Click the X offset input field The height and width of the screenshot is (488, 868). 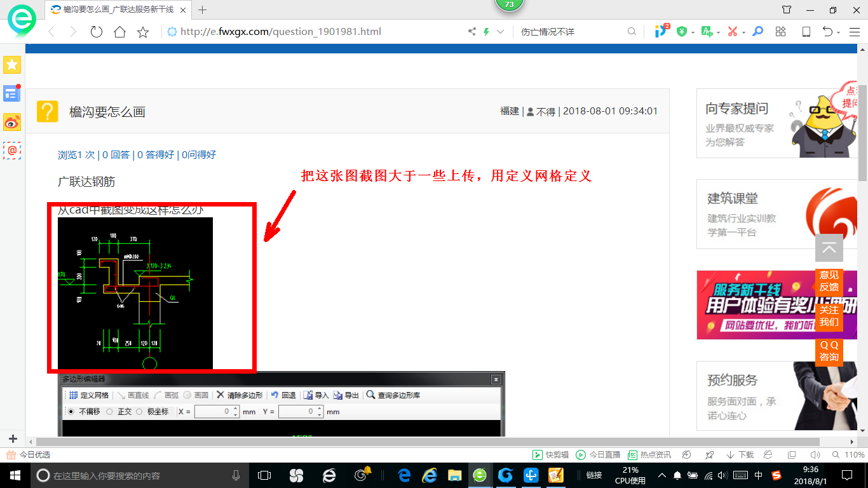[216, 412]
